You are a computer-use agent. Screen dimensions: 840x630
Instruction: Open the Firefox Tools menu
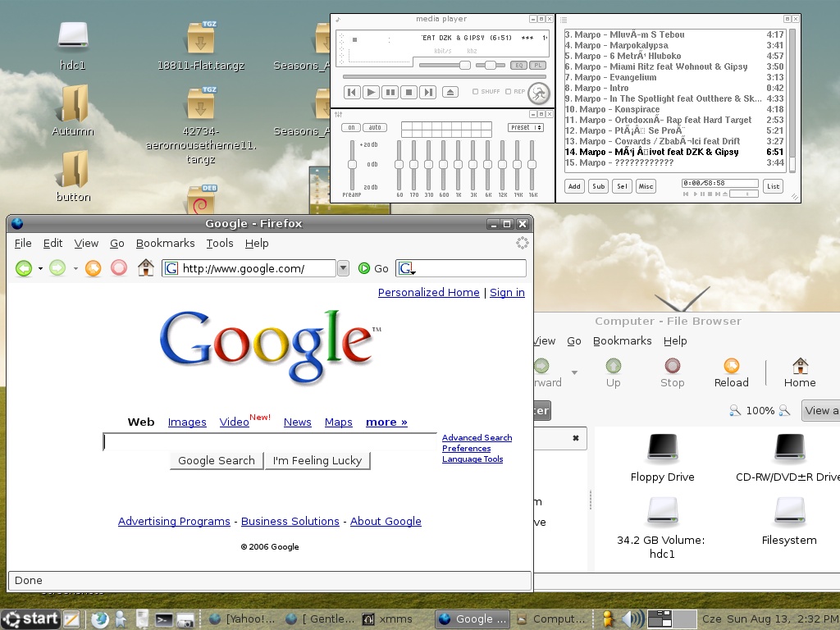[220, 243]
